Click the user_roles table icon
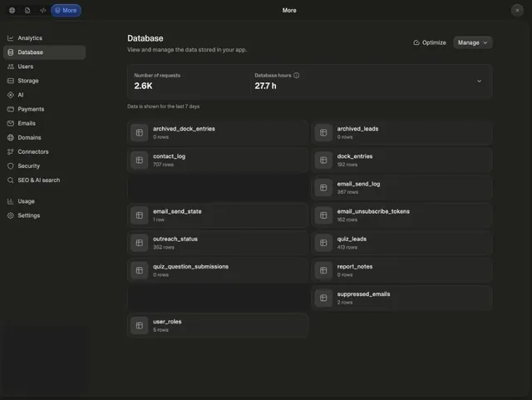The image size is (532, 400). (x=140, y=325)
